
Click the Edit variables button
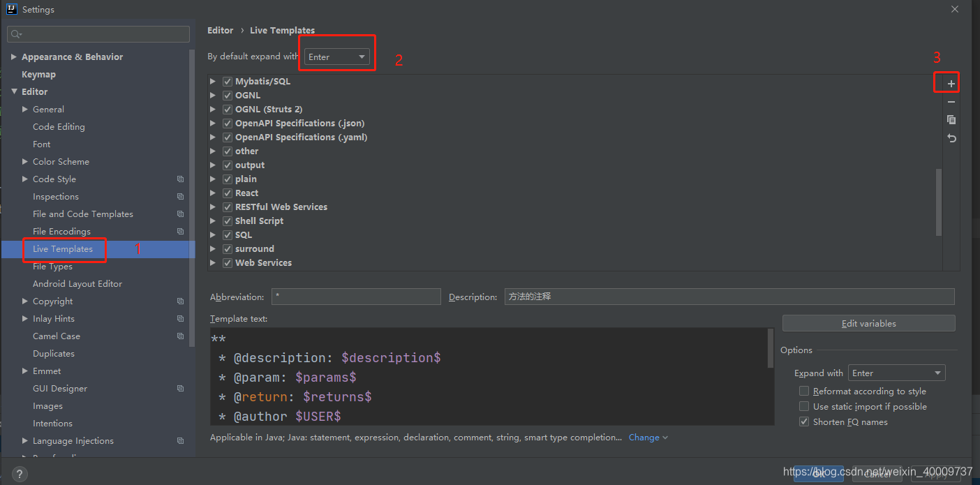[868, 323]
